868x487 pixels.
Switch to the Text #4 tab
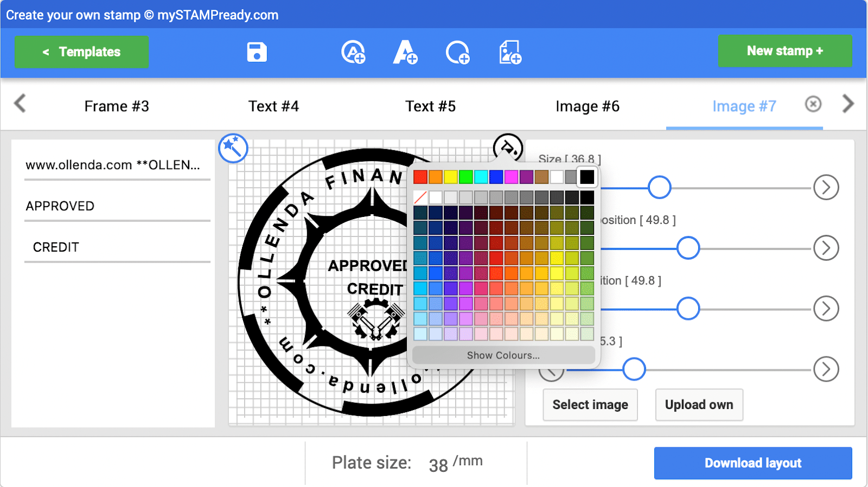pyautogui.click(x=273, y=106)
